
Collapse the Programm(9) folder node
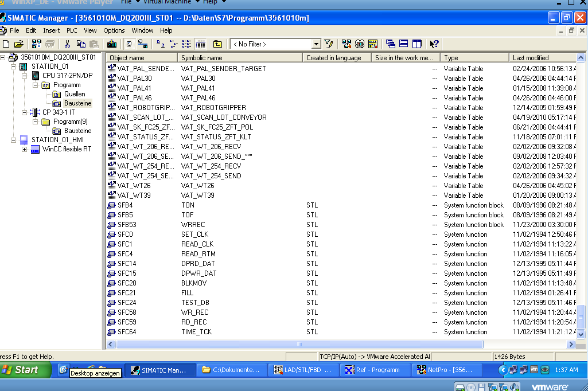35,122
